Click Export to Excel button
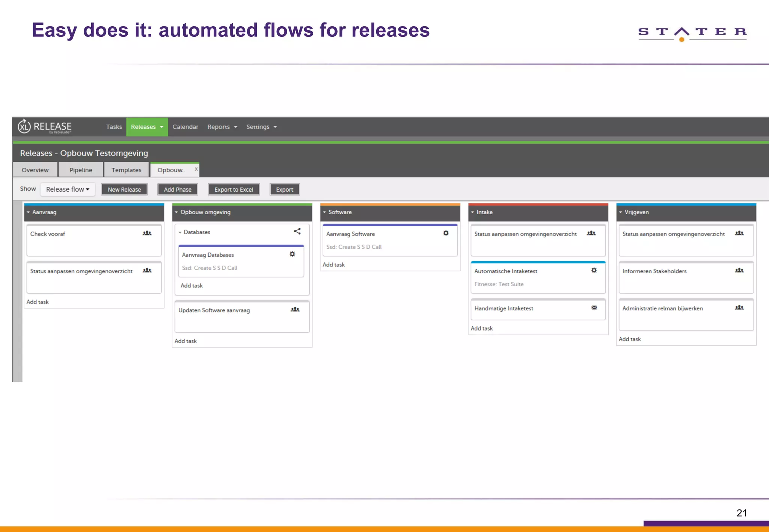Screen dimensions: 769x532 [x=234, y=189]
